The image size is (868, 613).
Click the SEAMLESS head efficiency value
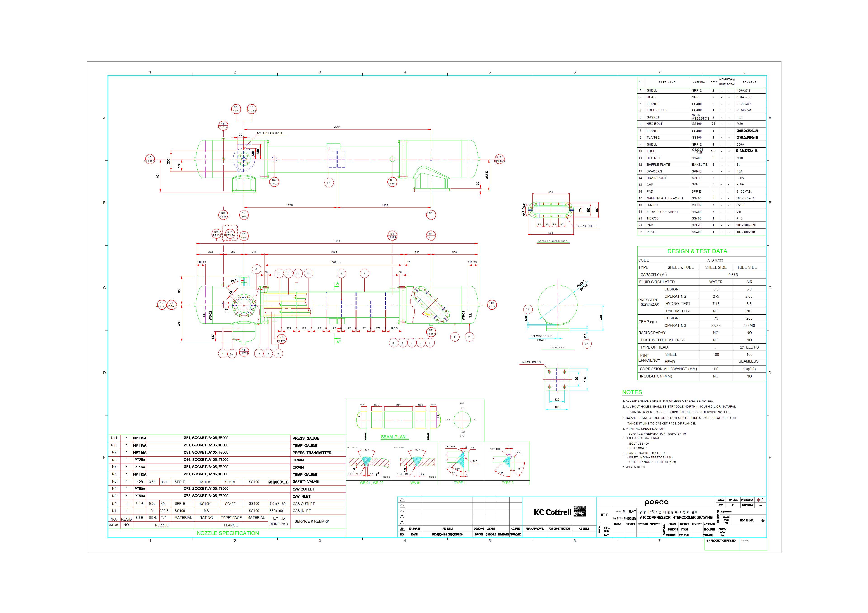click(748, 362)
